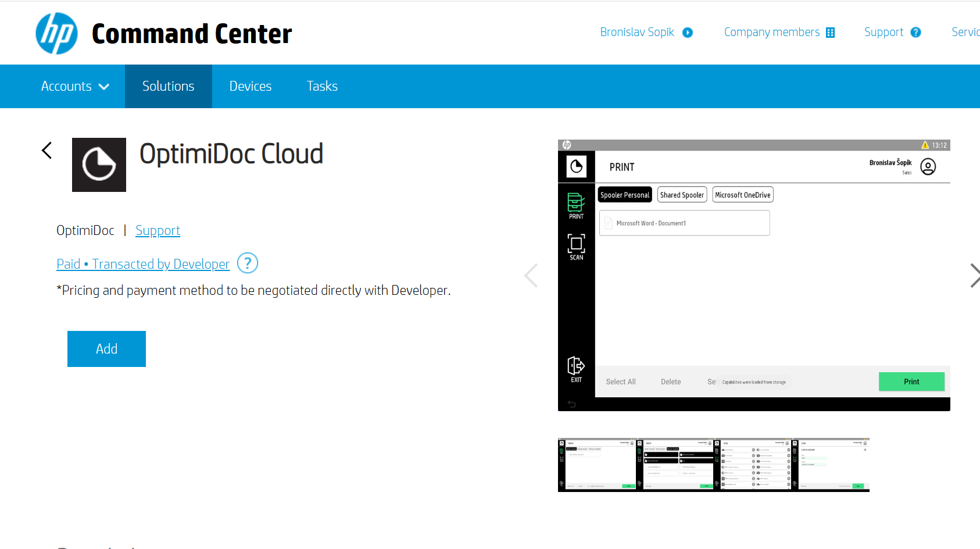
Task: Select the first screenshot thumbnail
Action: [596, 465]
